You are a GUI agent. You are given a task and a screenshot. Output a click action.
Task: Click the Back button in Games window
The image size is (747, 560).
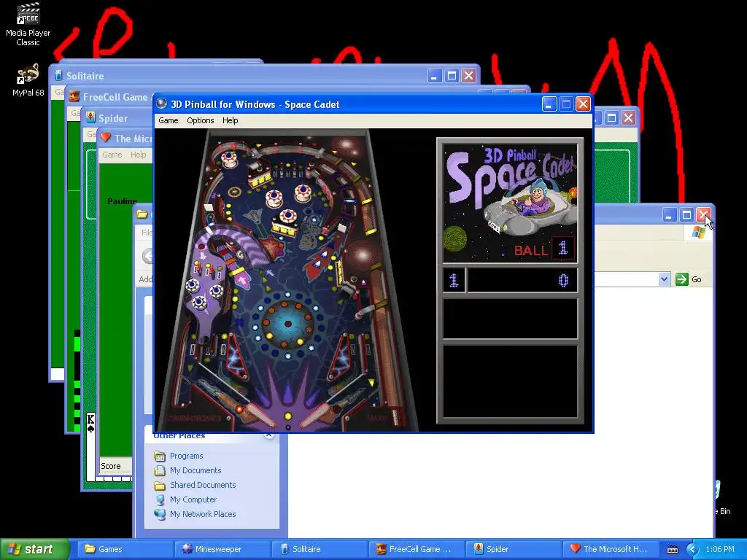tap(147, 256)
